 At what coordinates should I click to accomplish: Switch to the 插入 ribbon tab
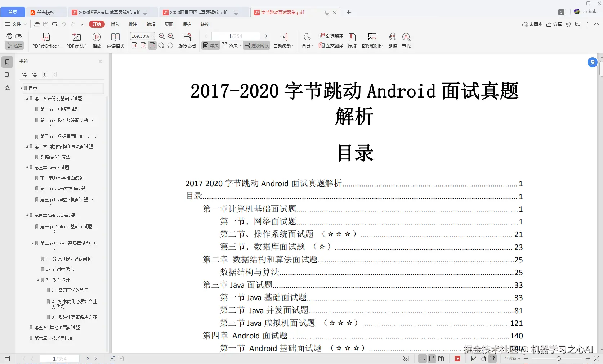point(115,24)
